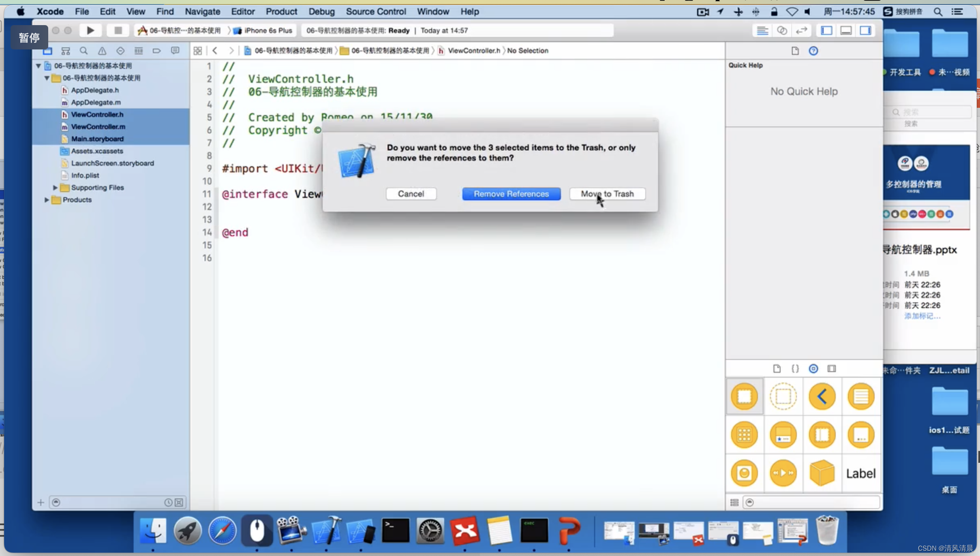980x556 pixels.
Task: Expand the 06-导航控制器的基本使用 project root
Action: 38,65
